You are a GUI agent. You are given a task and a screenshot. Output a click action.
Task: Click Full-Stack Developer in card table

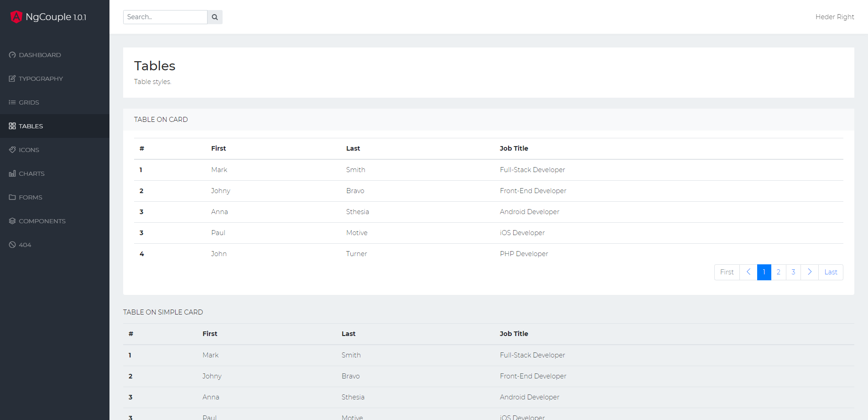tap(532, 170)
